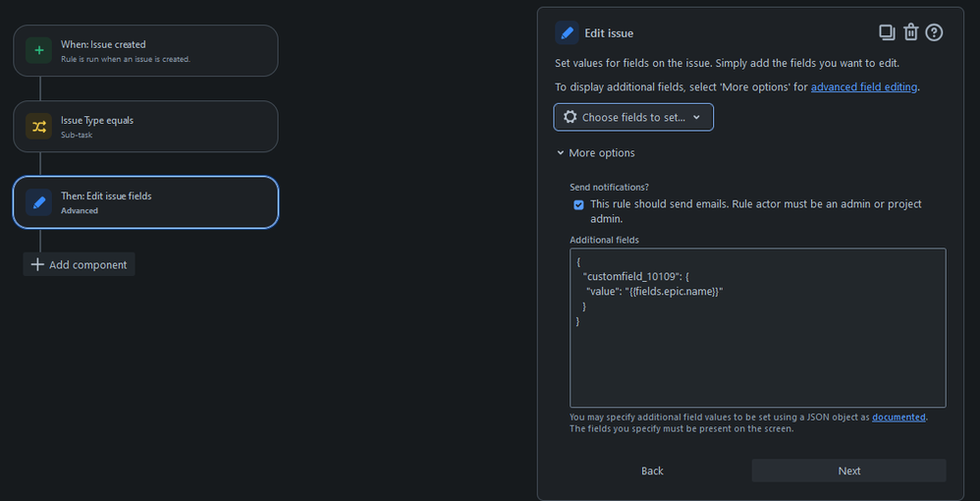Click inside Additional fields JSON textarea
Screen dimensions: 980x501
(x=757, y=328)
